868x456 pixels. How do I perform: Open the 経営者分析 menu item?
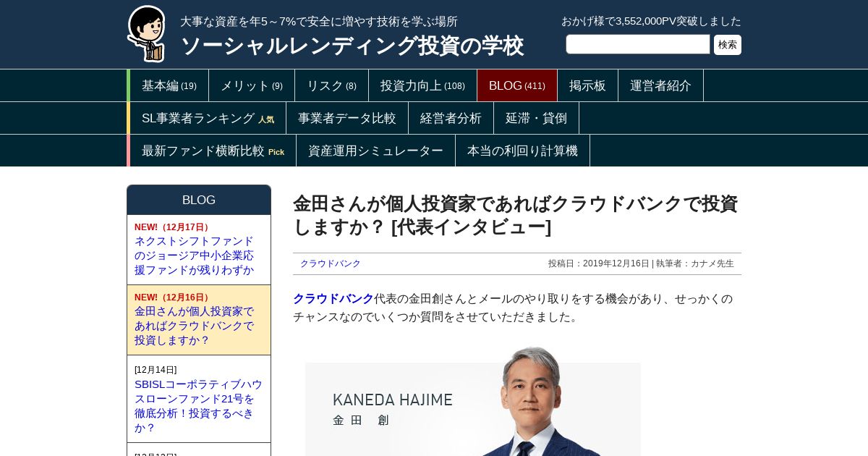pyautogui.click(x=451, y=118)
